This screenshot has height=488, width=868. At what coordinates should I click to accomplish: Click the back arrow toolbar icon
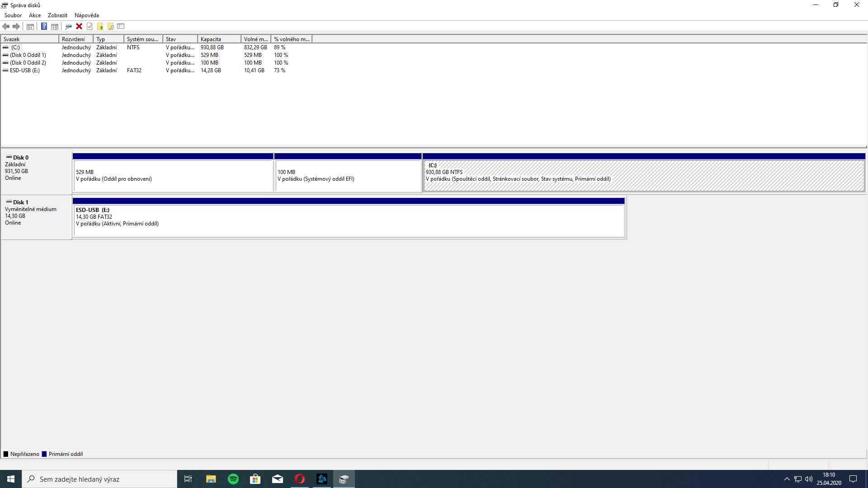pyautogui.click(x=6, y=26)
